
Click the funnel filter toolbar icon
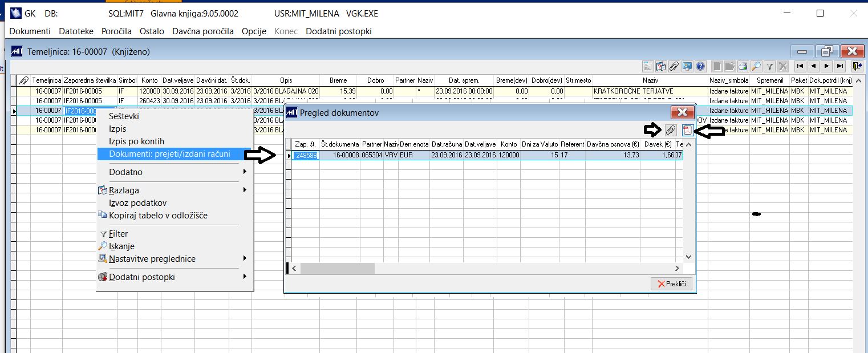click(769, 66)
